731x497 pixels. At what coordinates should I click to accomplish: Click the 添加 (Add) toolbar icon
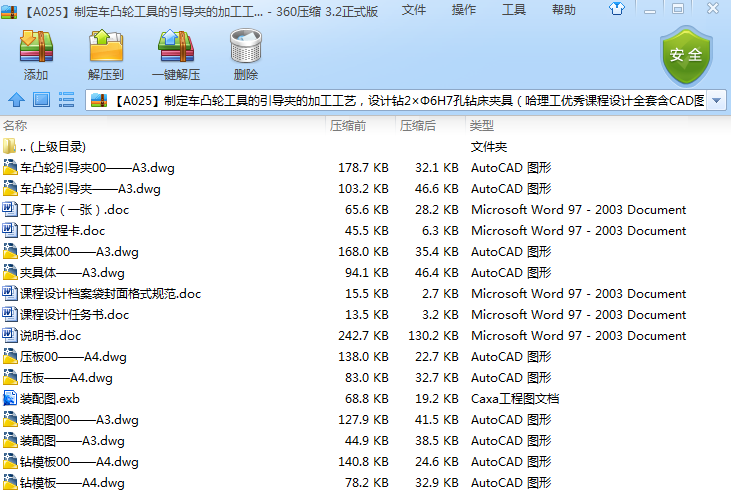[x=36, y=47]
